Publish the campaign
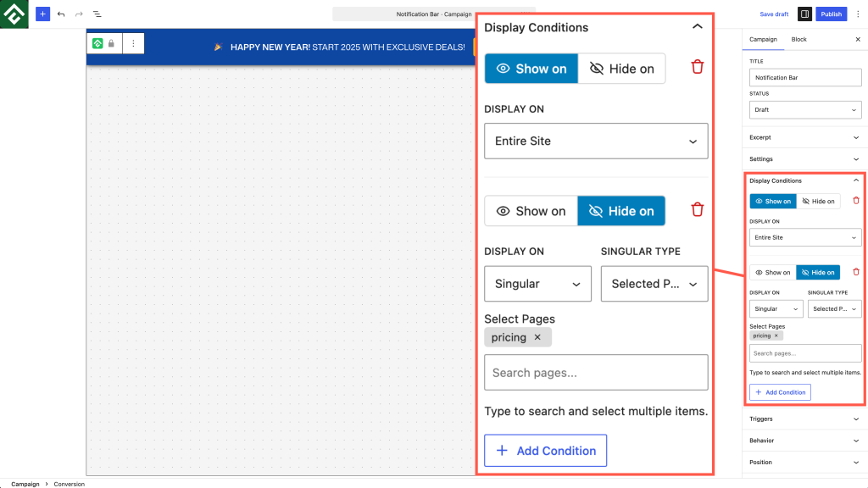The image size is (868, 488). click(x=831, y=14)
